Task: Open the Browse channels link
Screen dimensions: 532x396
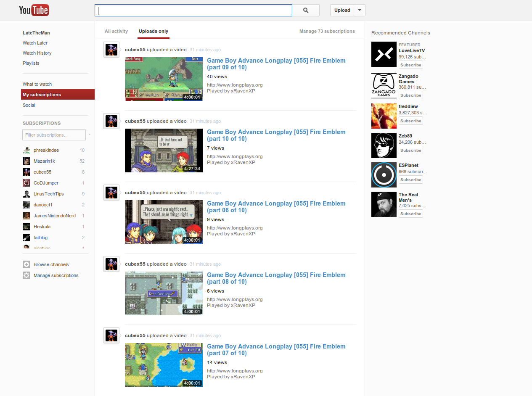Action: [51, 264]
